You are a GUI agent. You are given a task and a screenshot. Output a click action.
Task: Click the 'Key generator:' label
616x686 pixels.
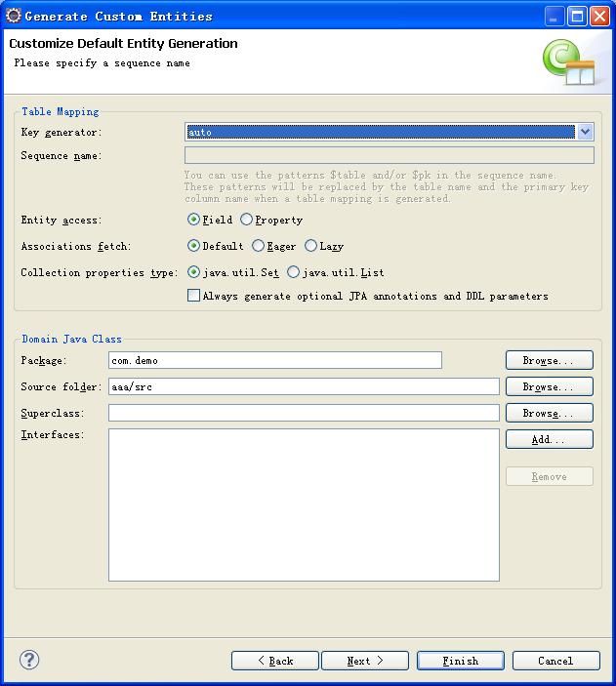pyautogui.click(x=62, y=132)
